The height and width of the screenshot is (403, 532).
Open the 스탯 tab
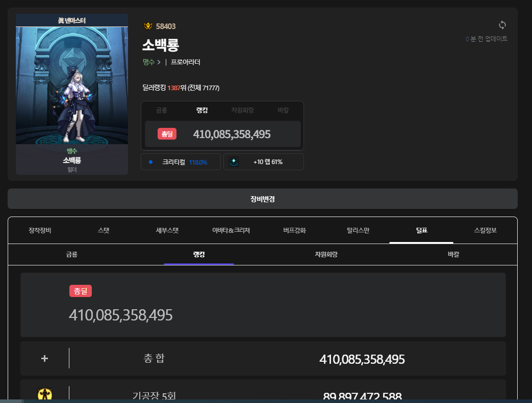click(104, 230)
